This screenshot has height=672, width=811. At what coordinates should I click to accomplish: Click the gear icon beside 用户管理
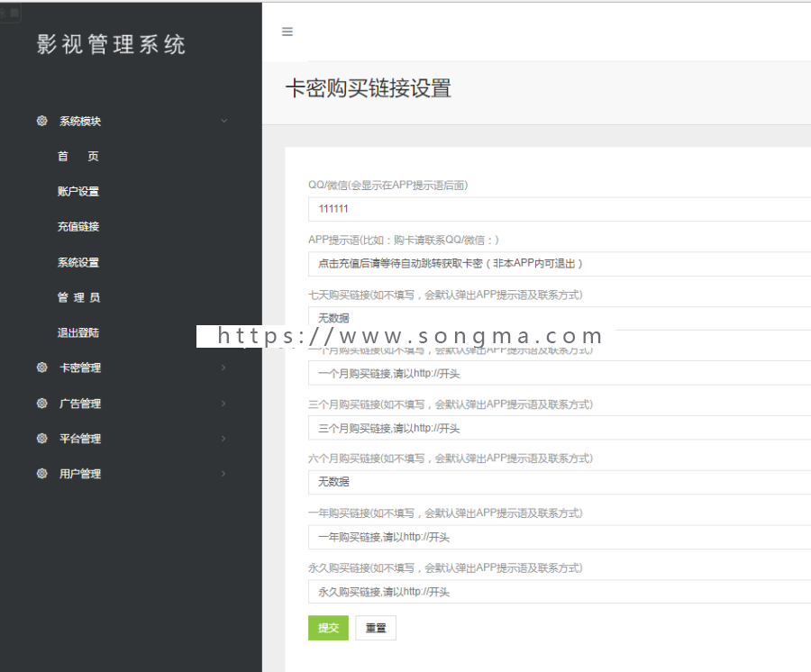tap(41, 474)
